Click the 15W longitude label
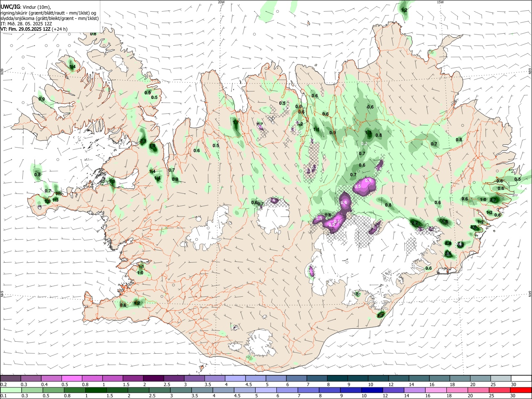 coord(440,2)
